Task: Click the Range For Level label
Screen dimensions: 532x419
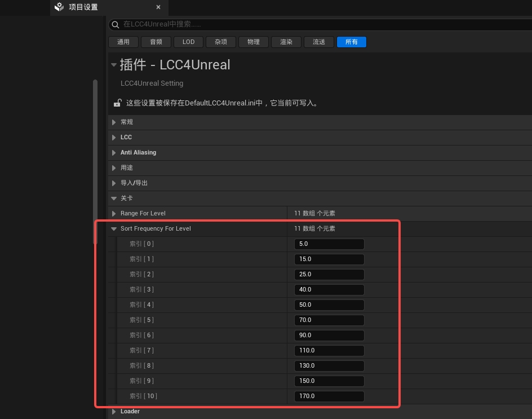Action: click(x=143, y=214)
